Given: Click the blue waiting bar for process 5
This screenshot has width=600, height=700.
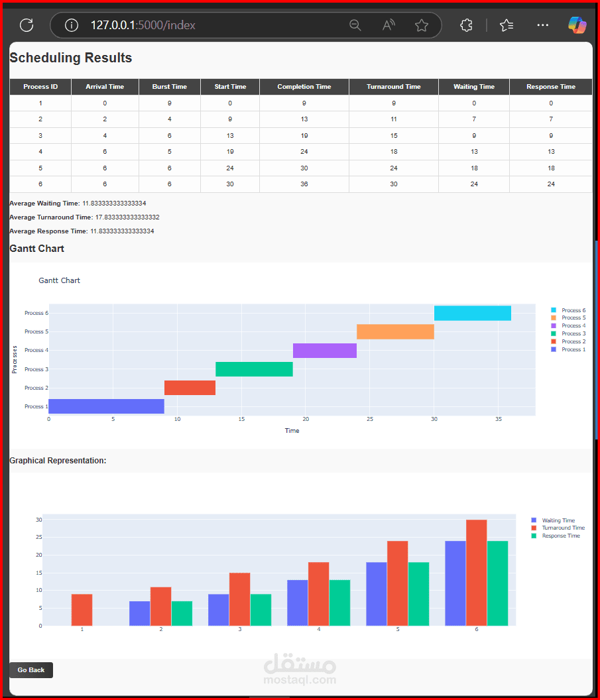Looking at the screenshot, I should tap(377, 594).
